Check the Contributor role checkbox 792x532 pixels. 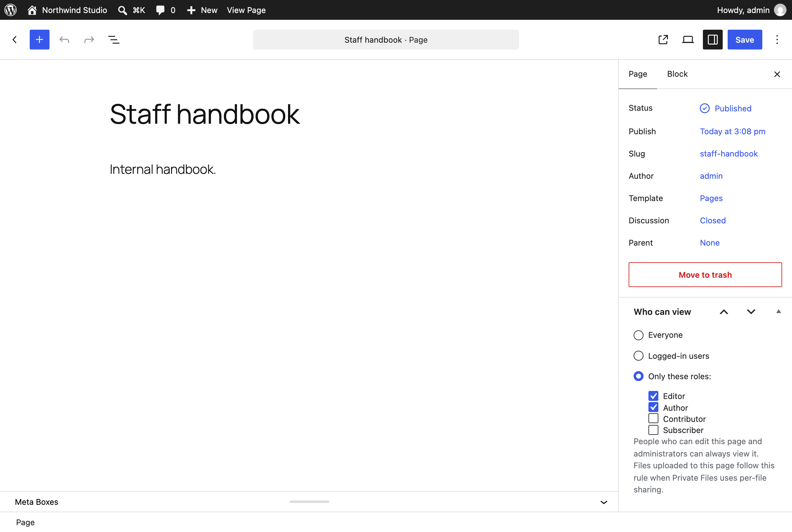653,418
